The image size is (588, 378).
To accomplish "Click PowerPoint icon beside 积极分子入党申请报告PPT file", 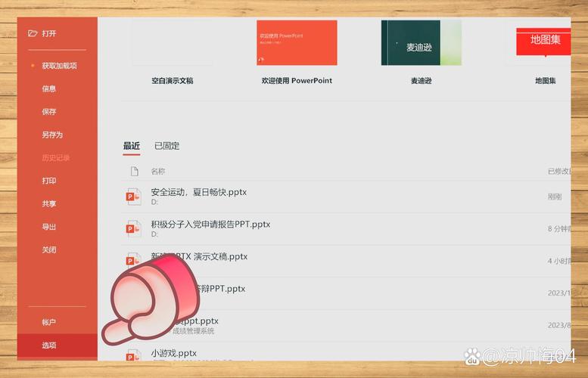I will [133, 229].
